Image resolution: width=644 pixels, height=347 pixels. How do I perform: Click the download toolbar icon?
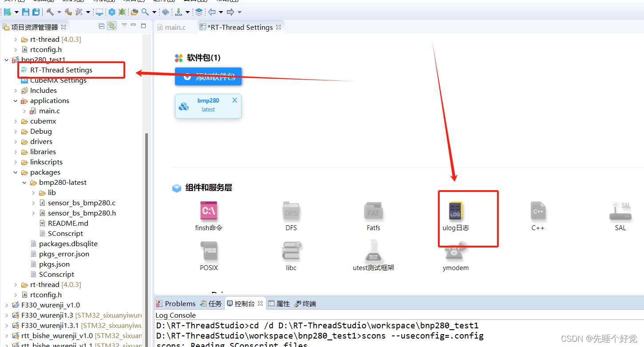point(179,12)
